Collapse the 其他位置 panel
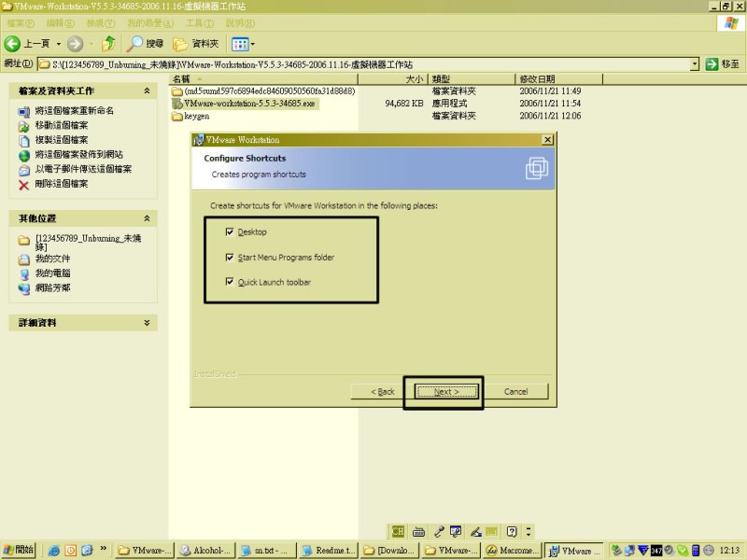747x560 pixels. click(x=147, y=218)
